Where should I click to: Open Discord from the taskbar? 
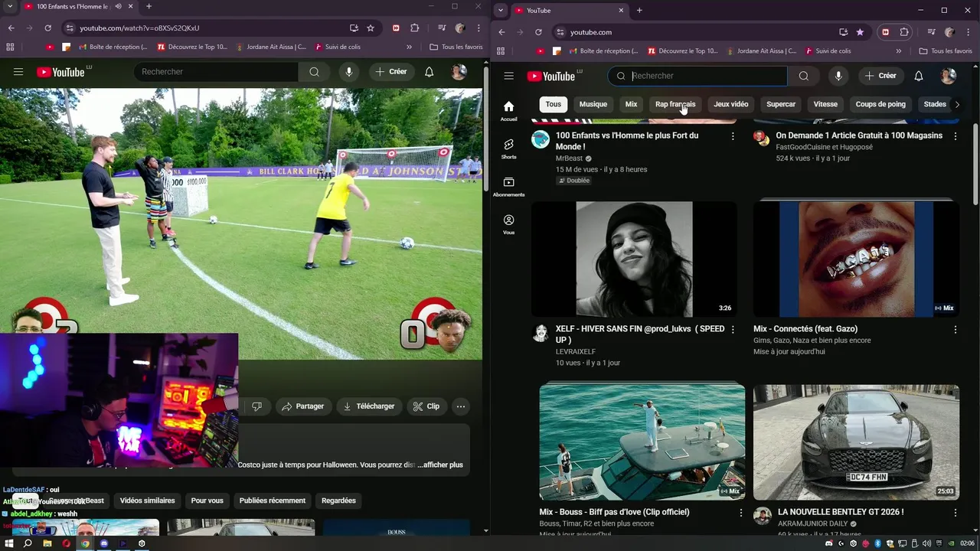click(104, 543)
